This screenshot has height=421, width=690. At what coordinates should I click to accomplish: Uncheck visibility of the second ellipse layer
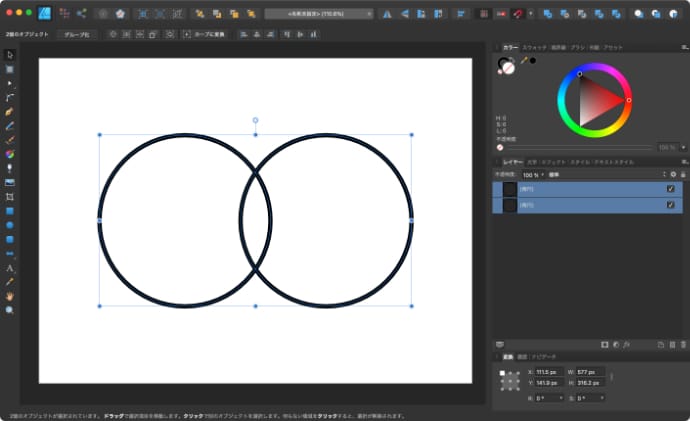pyautogui.click(x=670, y=205)
